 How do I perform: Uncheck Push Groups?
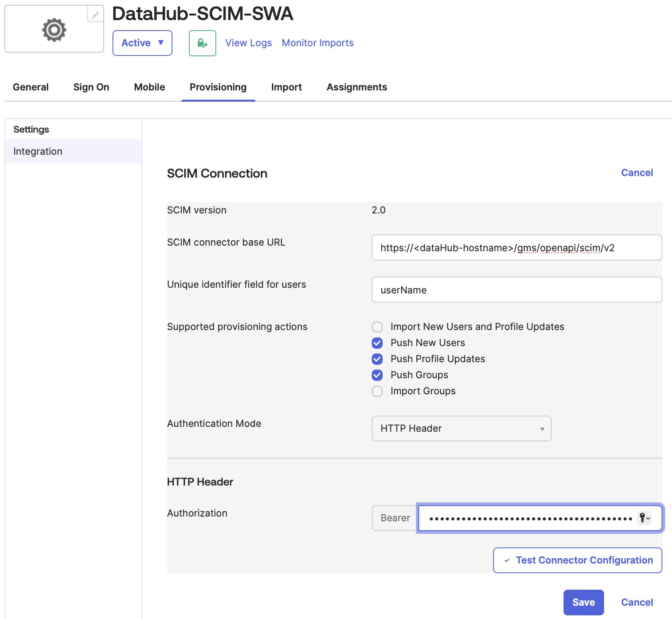click(377, 375)
